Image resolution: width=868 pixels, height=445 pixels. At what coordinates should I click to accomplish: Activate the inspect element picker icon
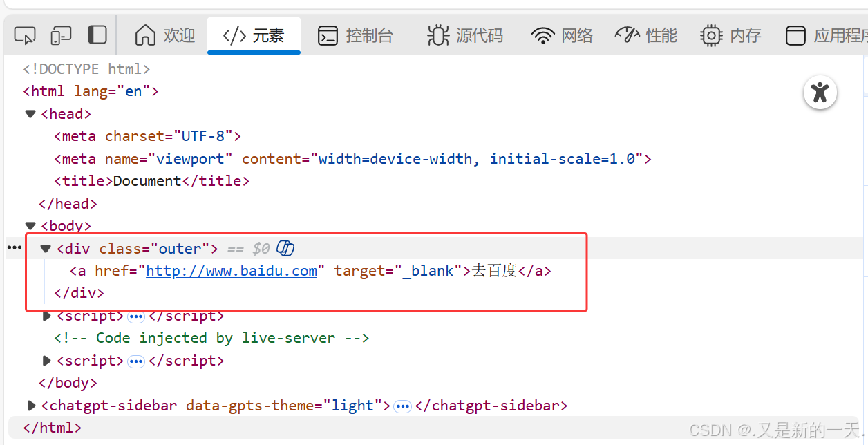[25, 35]
